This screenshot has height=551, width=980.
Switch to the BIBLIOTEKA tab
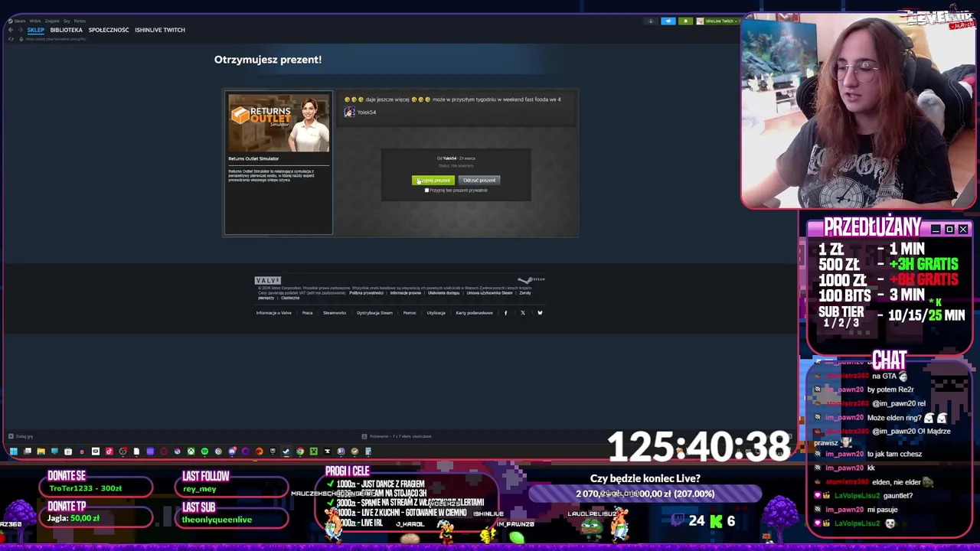tap(66, 30)
